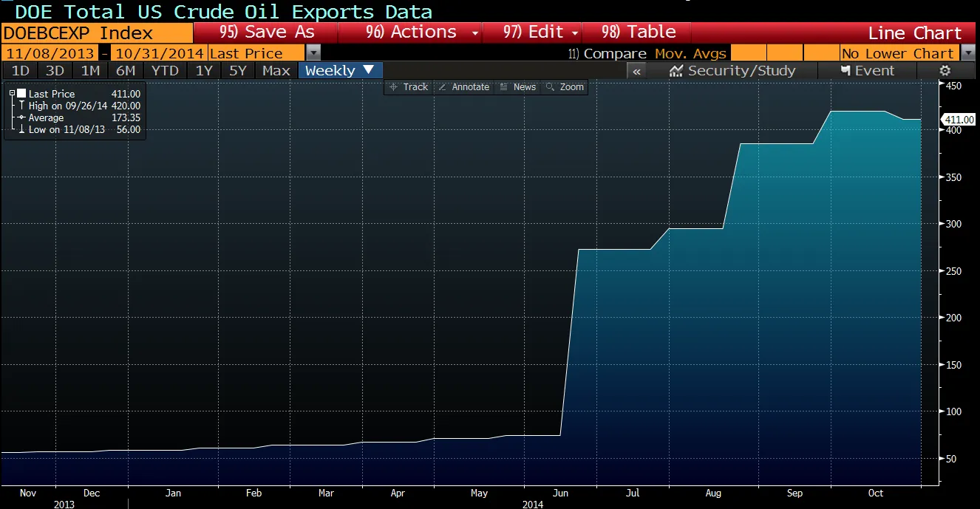Click the 450 y-axis label
The height and width of the screenshot is (509, 980).
pyautogui.click(x=953, y=86)
